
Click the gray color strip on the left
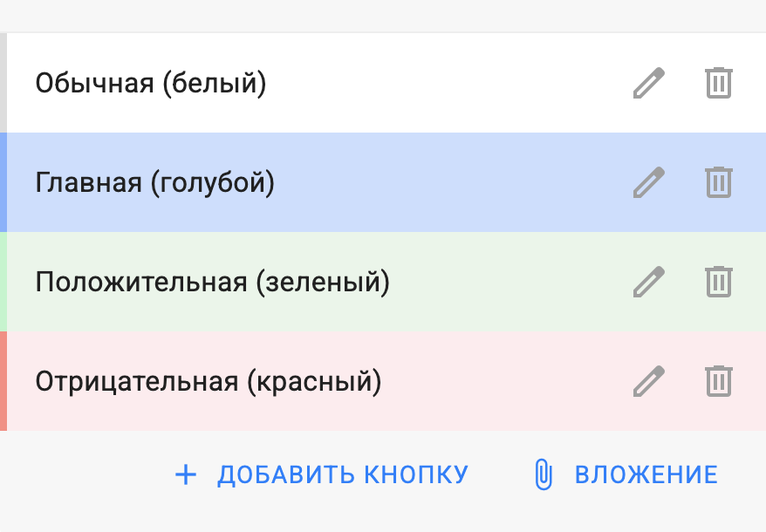click(3, 83)
